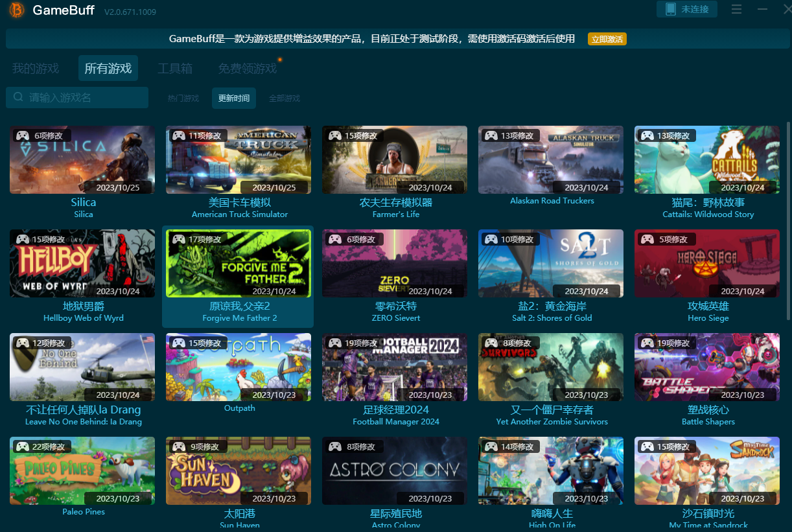Click the GameBuff flame logo icon
Image resolution: width=792 pixels, height=532 pixels.
(17, 10)
